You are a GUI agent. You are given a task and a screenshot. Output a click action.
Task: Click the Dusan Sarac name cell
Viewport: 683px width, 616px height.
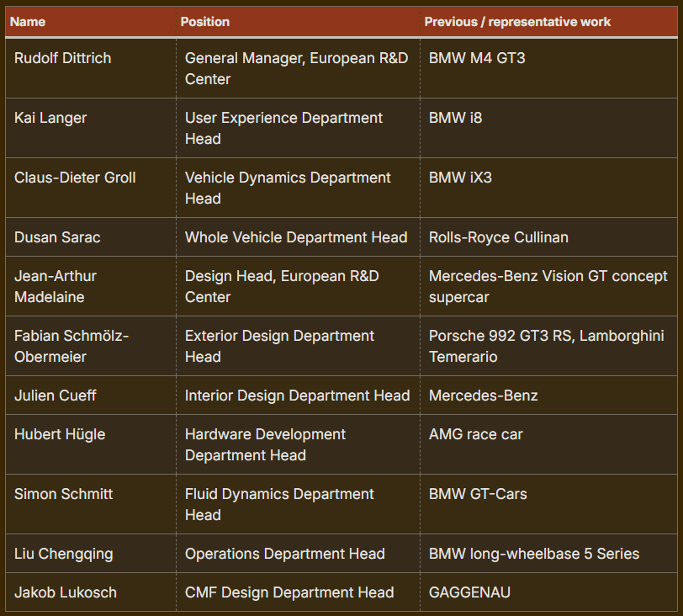pyautogui.click(x=91, y=237)
